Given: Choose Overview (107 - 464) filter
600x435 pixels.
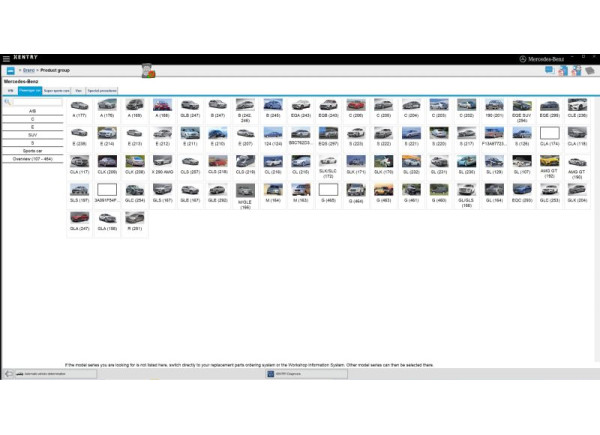Looking at the screenshot, I should coord(32,158).
